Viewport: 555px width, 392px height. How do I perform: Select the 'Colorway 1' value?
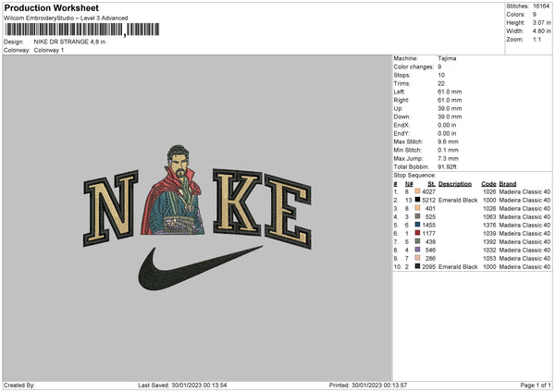[49, 50]
